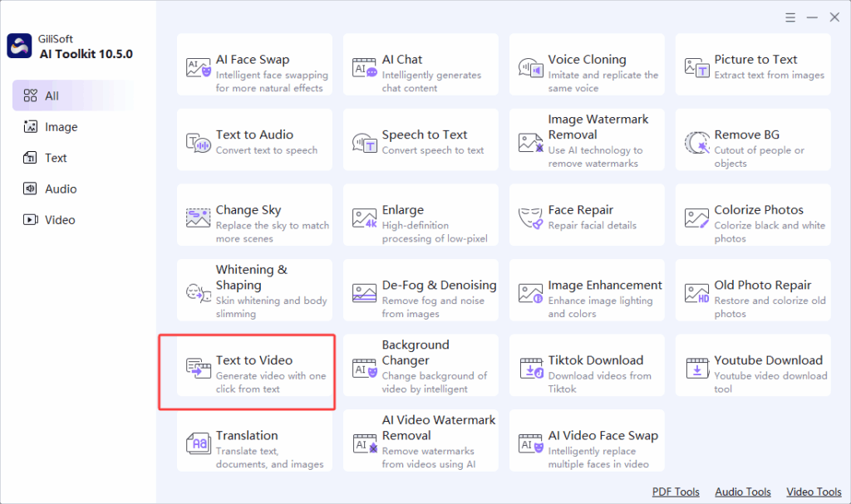This screenshot has height=504, width=851.
Task: Click 'Convert text to speech' description
Action: 267,149
